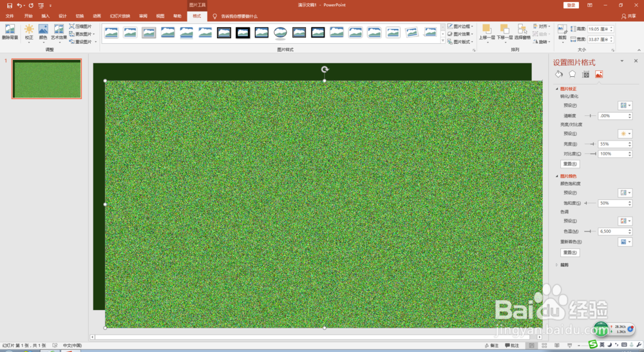Open Size & Properties tab icon
This screenshot has height=352, width=644.
pos(585,74)
